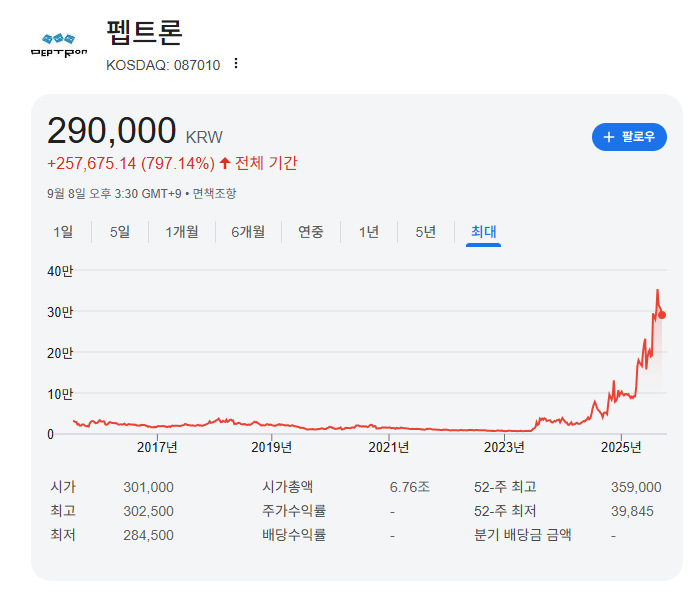Choose the 1년 chart range tab
The height and width of the screenshot is (597, 700).
coord(369,232)
